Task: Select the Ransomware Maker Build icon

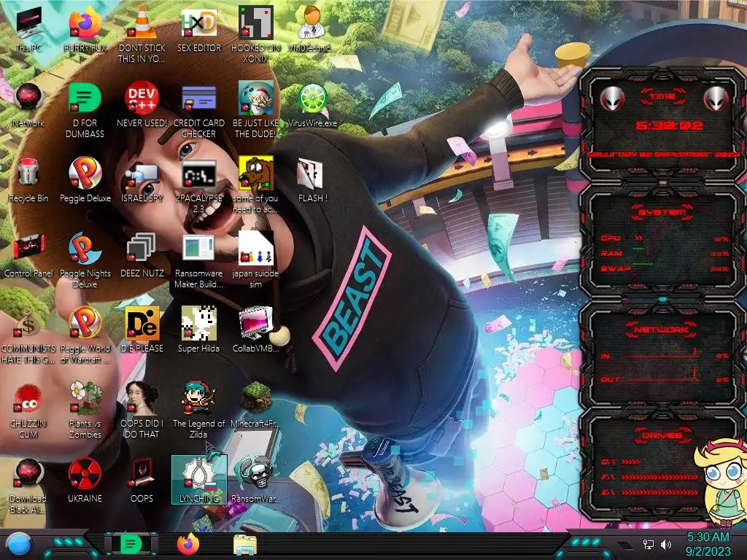Action: click(x=198, y=260)
